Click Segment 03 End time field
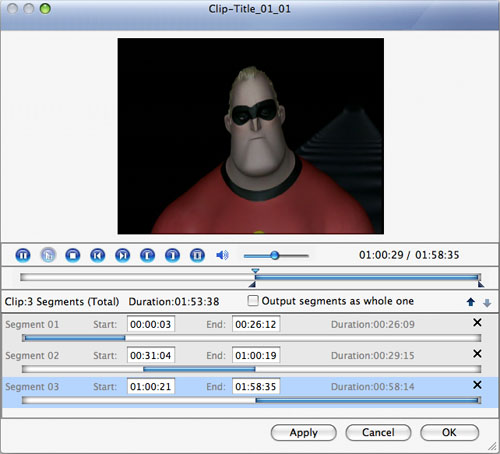This screenshot has height=454, width=500. click(256, 386)
